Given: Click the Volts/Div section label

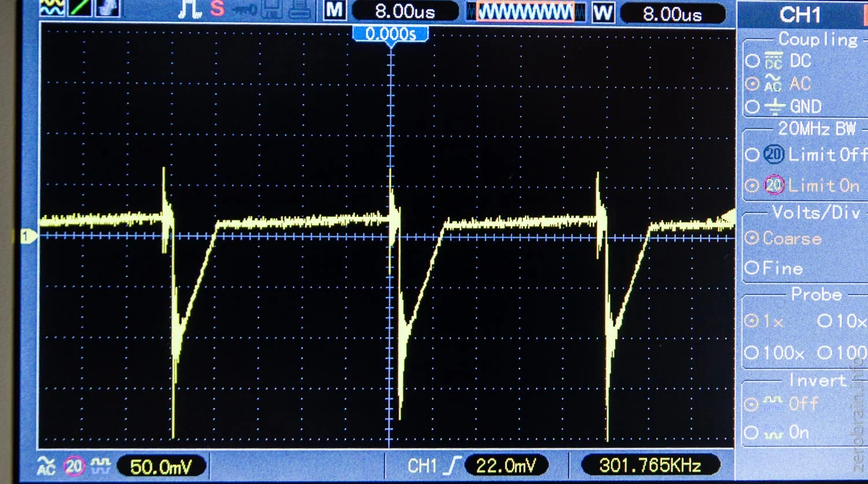Looking at the screenshot, I should point(816,212).
